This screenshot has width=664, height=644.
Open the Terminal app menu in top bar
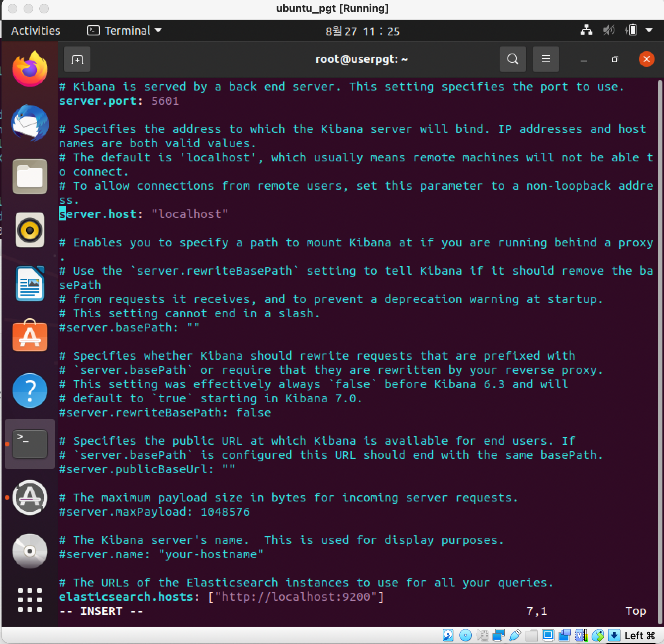click(124, 31)
